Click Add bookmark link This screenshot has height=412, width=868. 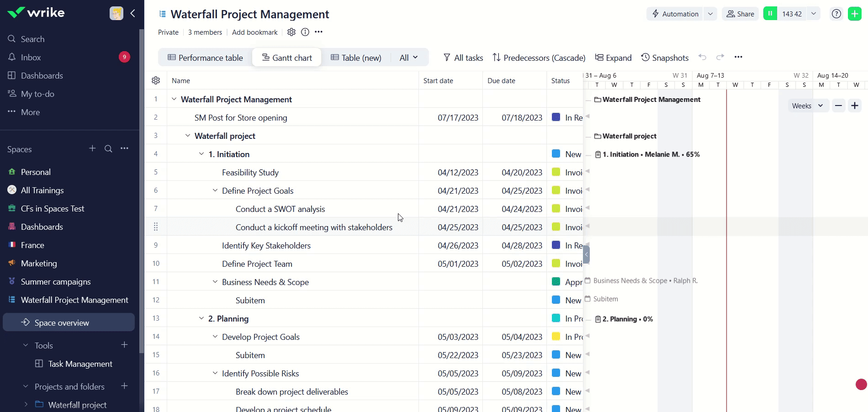tap(254, 32)
